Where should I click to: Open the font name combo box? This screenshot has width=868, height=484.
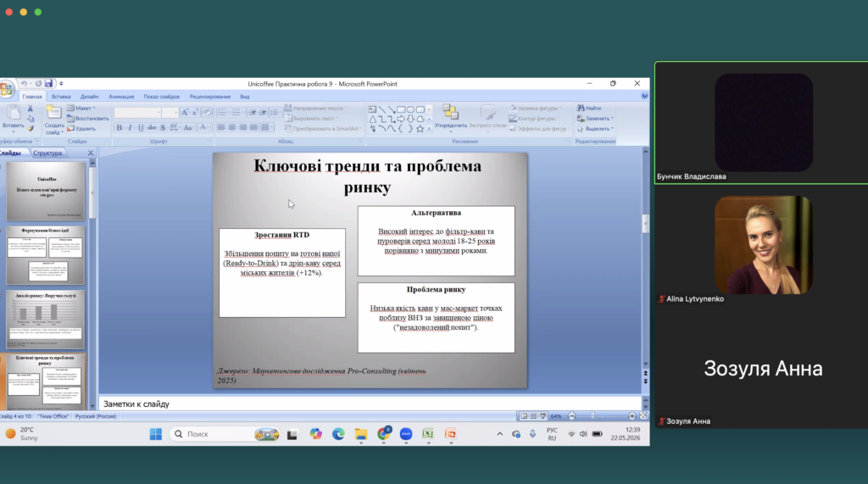[x=137, y=113]
